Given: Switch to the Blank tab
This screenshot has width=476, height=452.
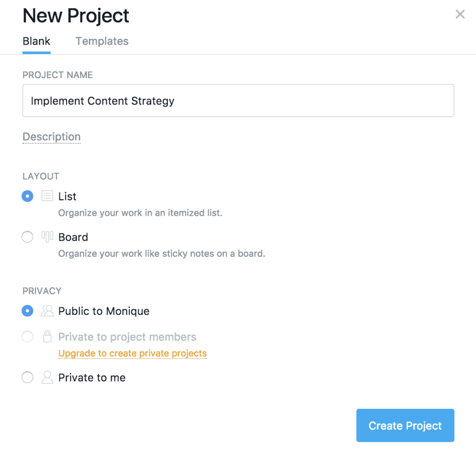Looking at the screenshot, I should [36, 41].
